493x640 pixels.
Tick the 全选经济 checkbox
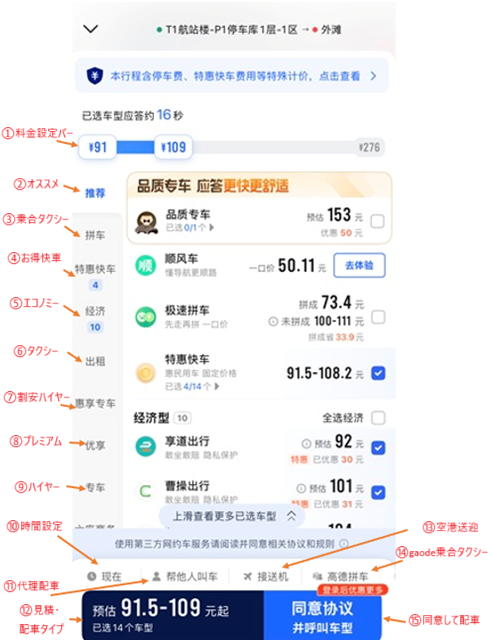click(378, 418)
